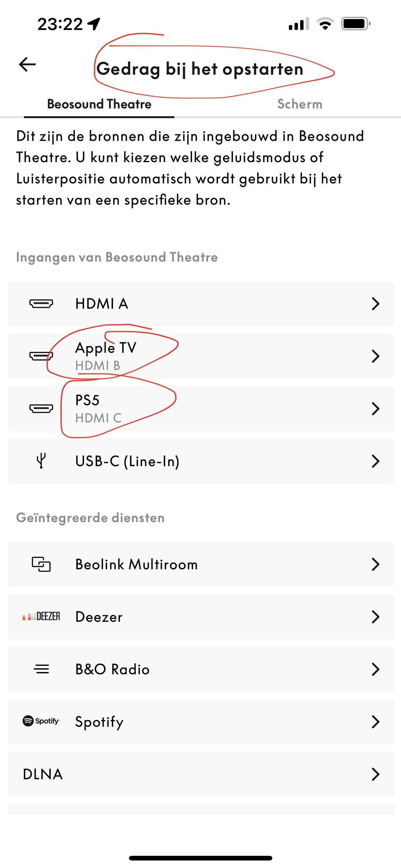
Task: Switch to the Scherm tab
Action: 300,104
